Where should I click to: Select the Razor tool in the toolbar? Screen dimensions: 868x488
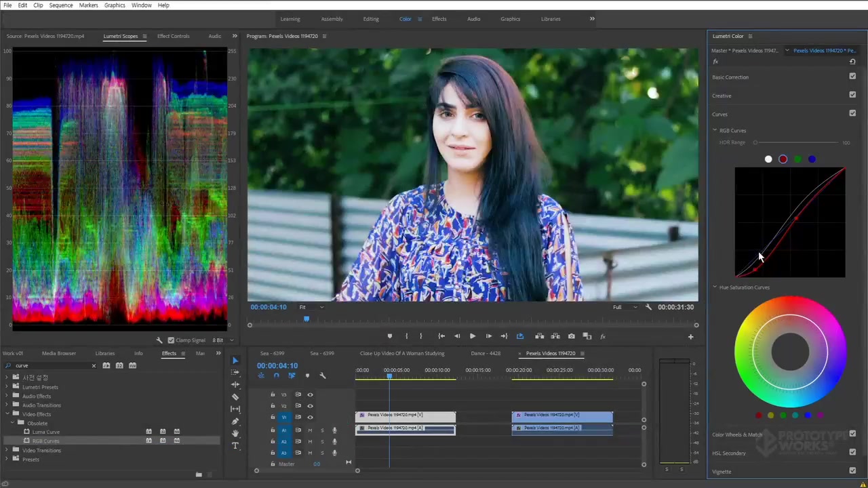coord(235,396)
